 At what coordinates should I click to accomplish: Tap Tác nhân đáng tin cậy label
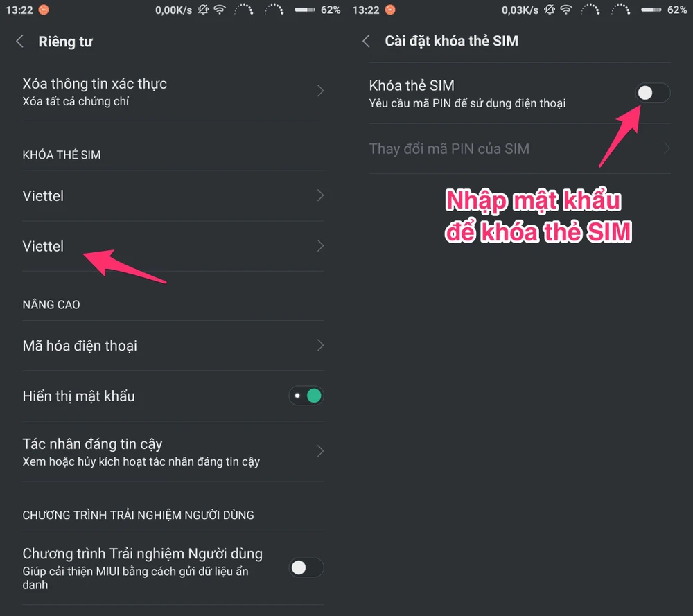pos(92,444)
